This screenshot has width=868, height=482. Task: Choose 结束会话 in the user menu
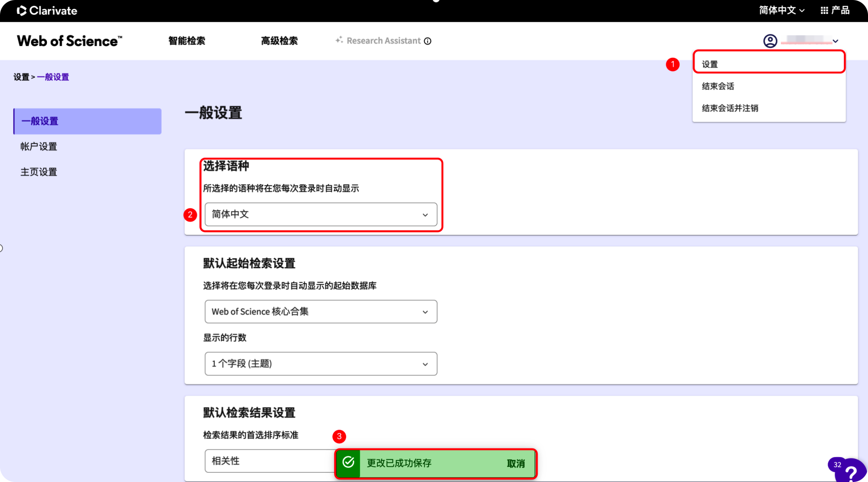tap(718, 86)
